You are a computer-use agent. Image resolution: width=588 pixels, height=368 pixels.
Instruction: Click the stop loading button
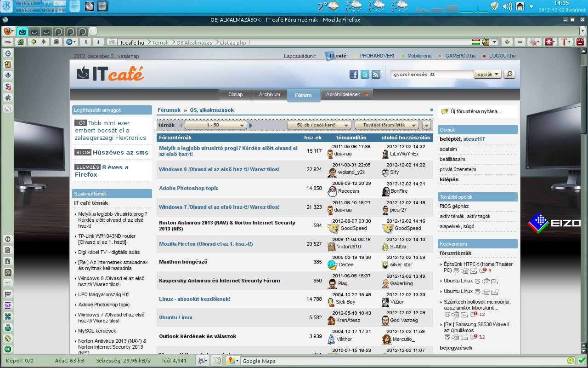click(x=56, y=42)
